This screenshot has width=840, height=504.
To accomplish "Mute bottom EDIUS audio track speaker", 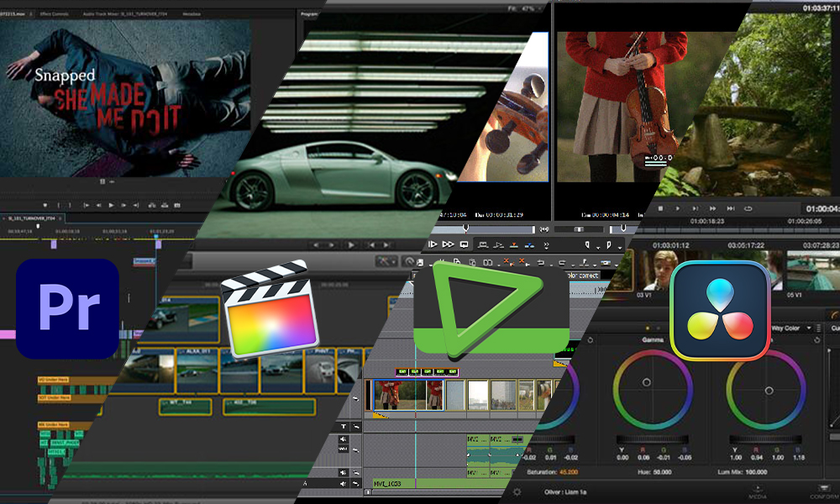I will [x=344, y=484].
